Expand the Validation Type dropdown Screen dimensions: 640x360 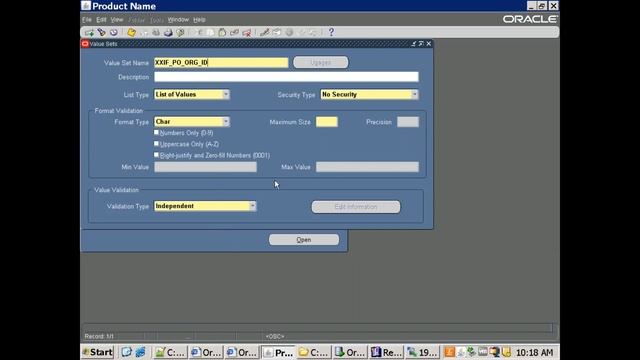(253, 206)
